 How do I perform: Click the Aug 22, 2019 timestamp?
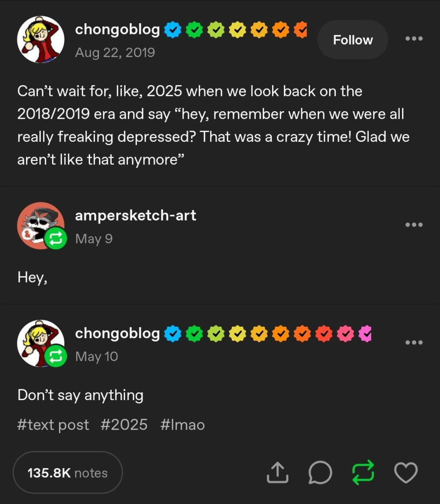115,53
